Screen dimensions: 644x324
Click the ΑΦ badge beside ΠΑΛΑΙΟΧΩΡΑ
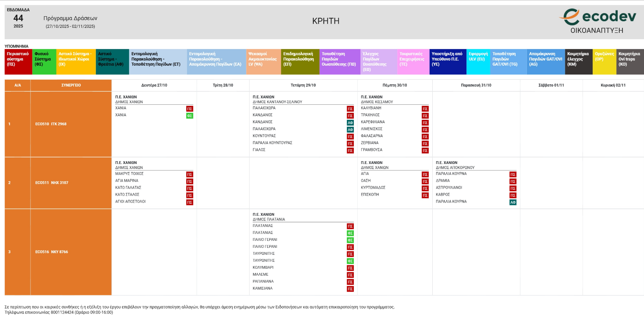click(x=350, y=130)
